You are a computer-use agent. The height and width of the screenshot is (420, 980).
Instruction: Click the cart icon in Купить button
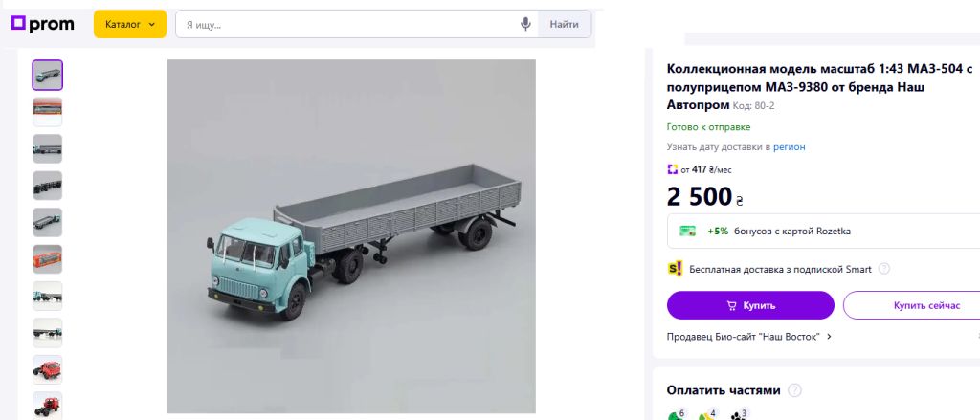point(731,305)
